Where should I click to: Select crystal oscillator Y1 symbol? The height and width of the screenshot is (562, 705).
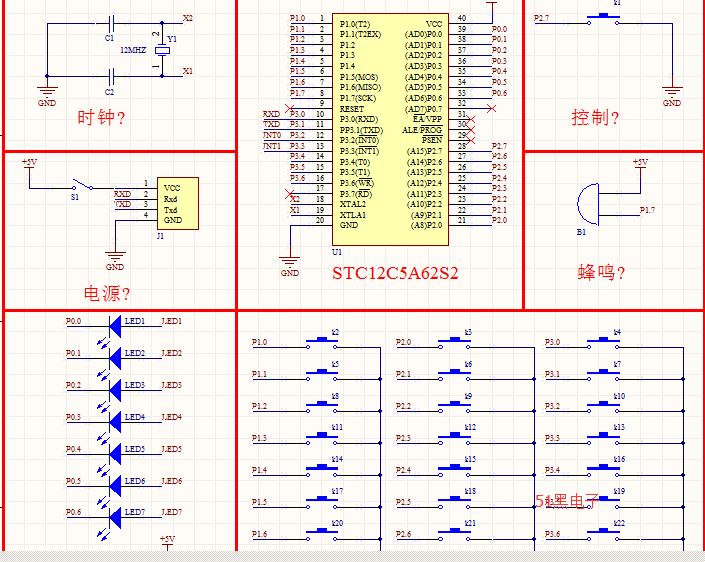tap(162, 50)
